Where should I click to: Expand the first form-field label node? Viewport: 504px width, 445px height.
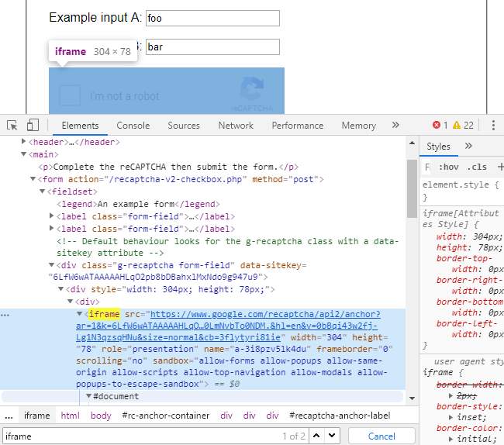(52, 216)
